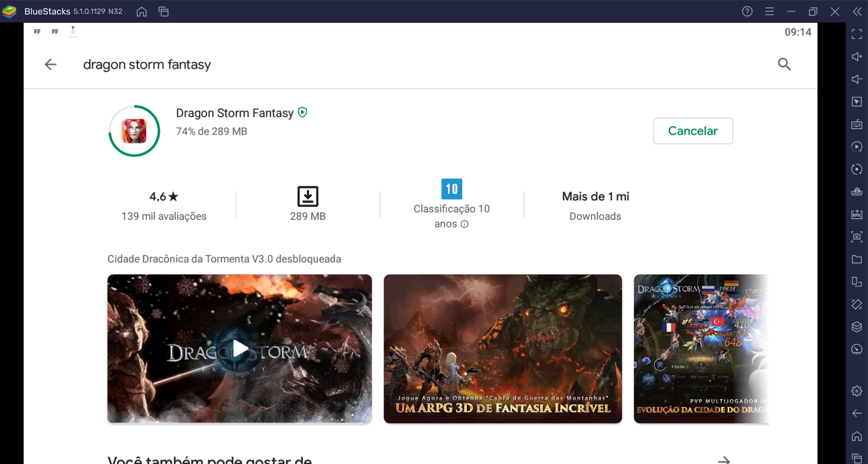Open recent apps from sidebar bottom
This screenshot has height=464, width=868.
(x=857, y=458)
